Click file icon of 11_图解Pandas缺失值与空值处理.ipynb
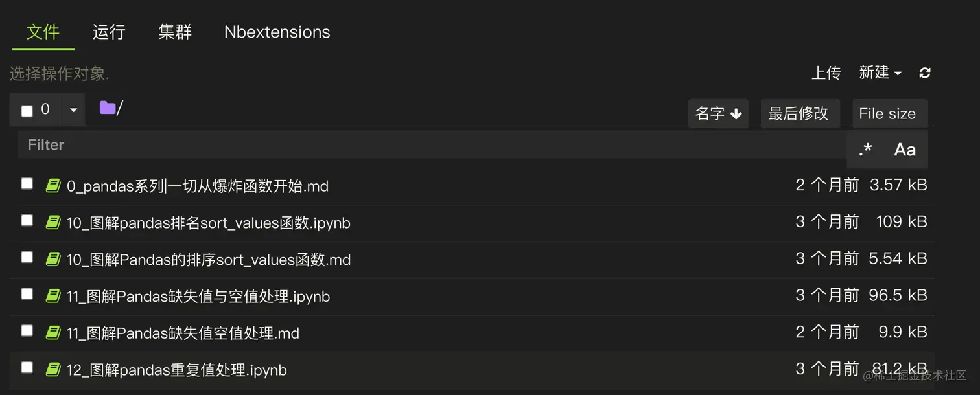The width and height of the screenshot is (980, 395). click(53, 296)
